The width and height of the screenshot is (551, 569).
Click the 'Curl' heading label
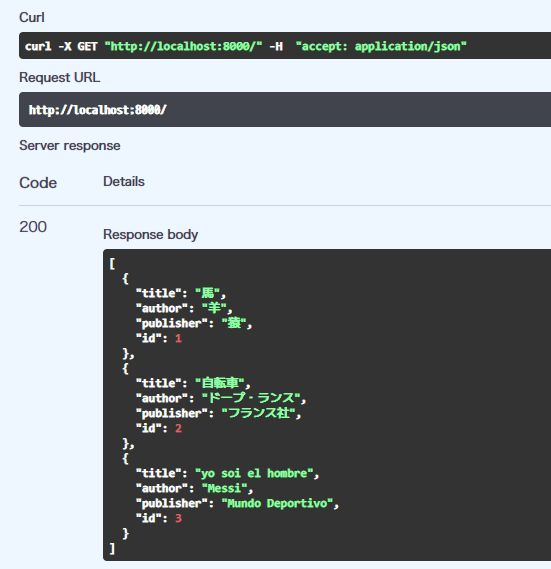click(x=32, y=17)
